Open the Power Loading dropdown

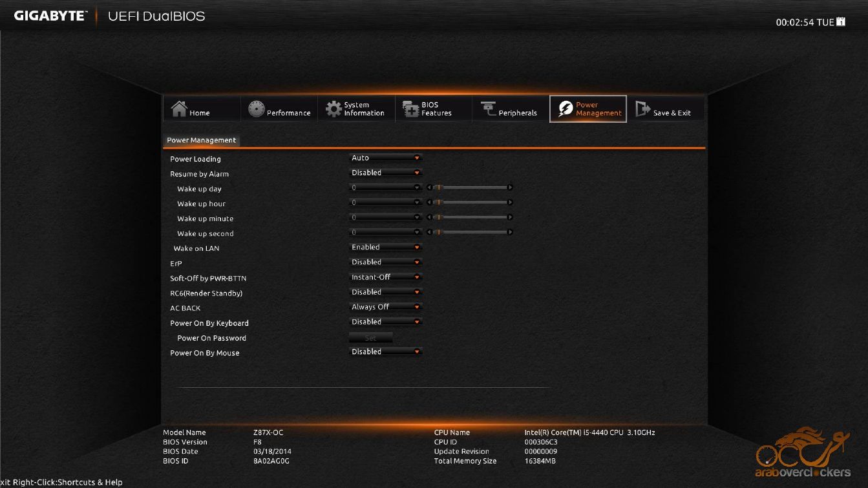click(x=386, y=158)
